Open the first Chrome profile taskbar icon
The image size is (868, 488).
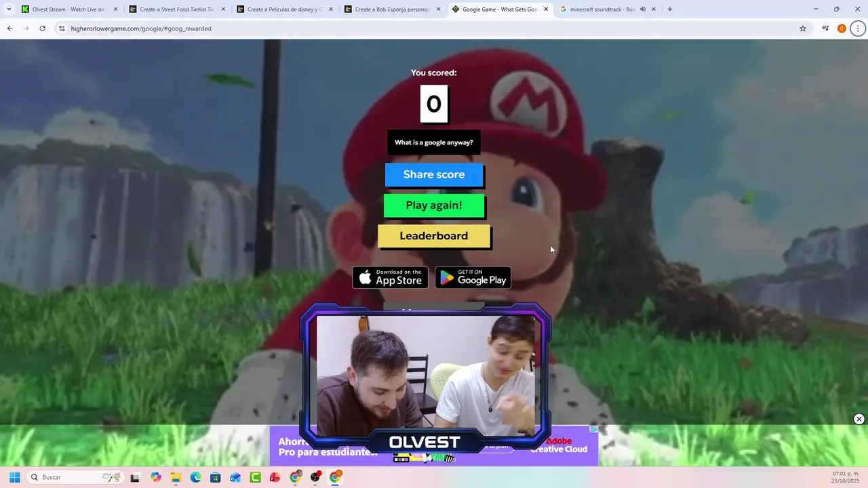click(295, 477)
